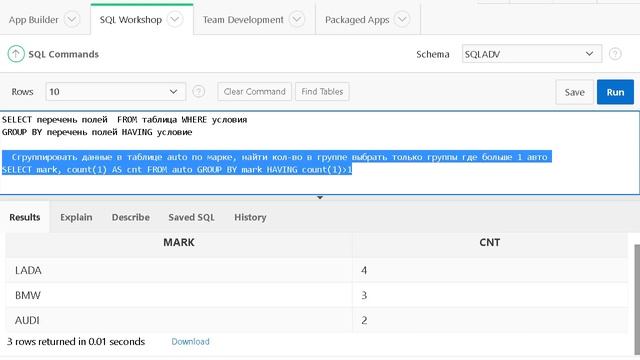Open the SQL Workshop tab
The height and width of the screenshot is (360, 640).
click(x=131, y=20)
